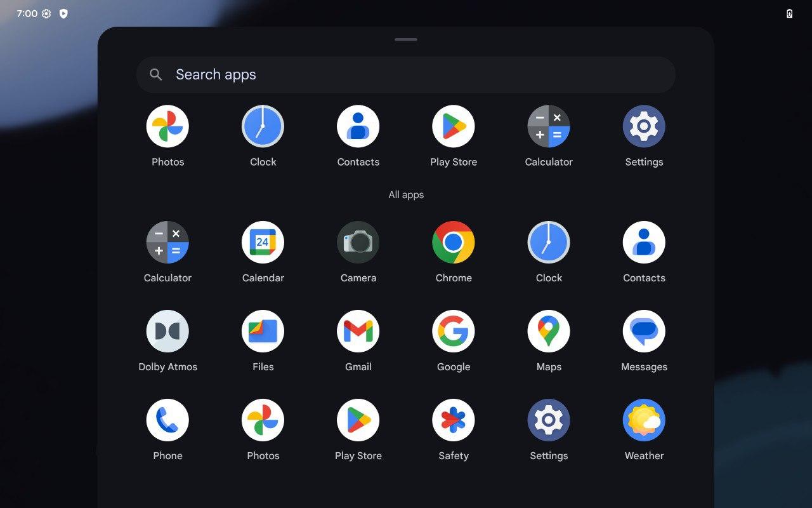Viewport: 812px width, 508px height.
Task: Open Contacts in the suggested apps row
Action: [x=358, y=126]
